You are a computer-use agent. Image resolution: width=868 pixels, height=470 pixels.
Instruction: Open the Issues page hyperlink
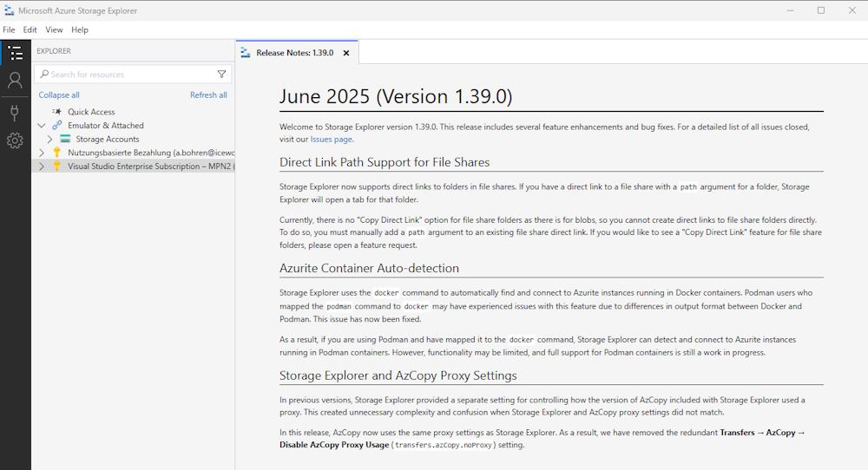[x=331, y=140]
